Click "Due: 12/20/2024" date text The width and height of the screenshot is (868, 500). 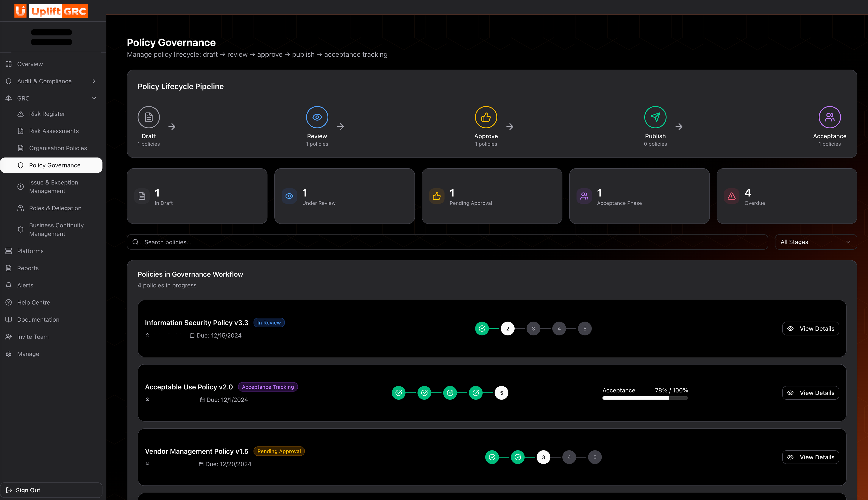pos(228,464)
